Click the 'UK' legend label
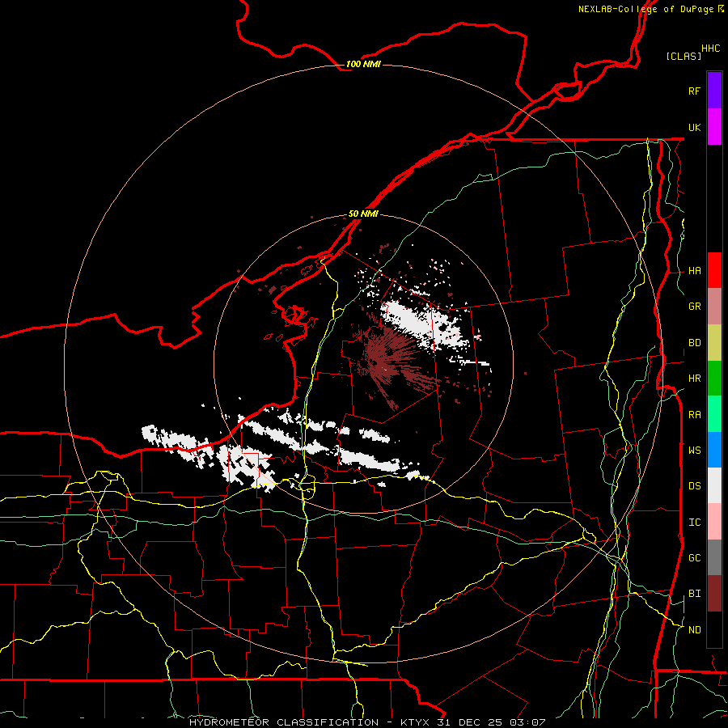728x728 pixels. click(x=694, y=127)
